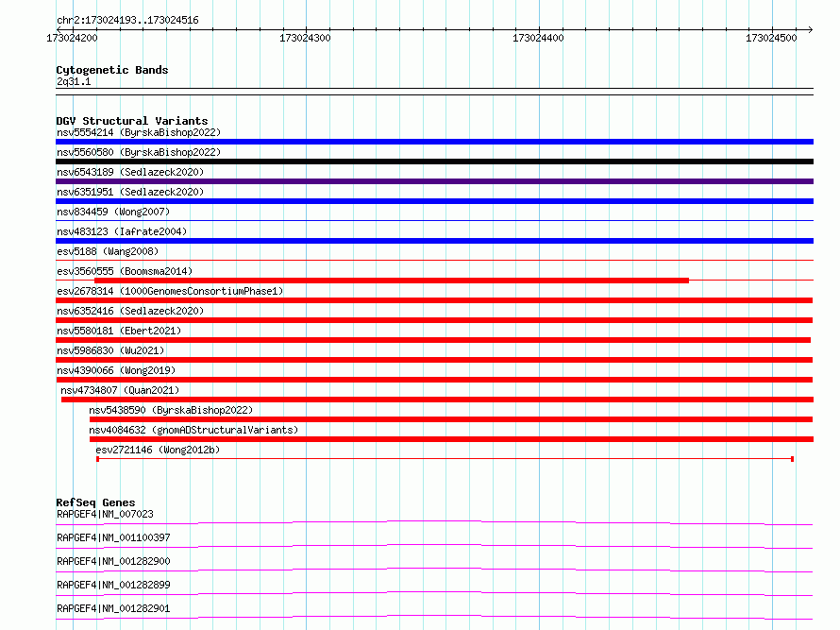Click ruler position 173024500

[771, 38]
